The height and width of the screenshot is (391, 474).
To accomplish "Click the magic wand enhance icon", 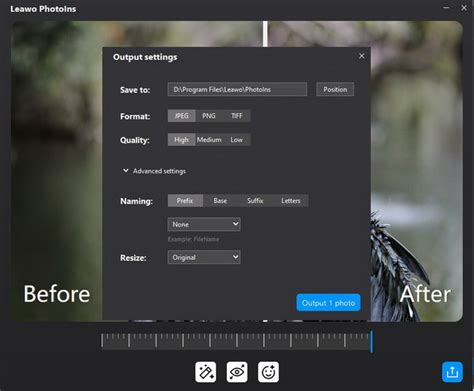I will (206, 372).
